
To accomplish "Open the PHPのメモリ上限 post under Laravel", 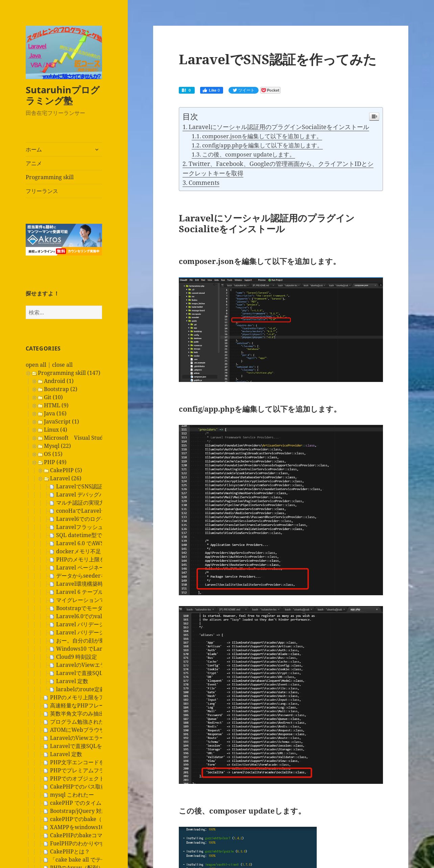I will point(79,560).
